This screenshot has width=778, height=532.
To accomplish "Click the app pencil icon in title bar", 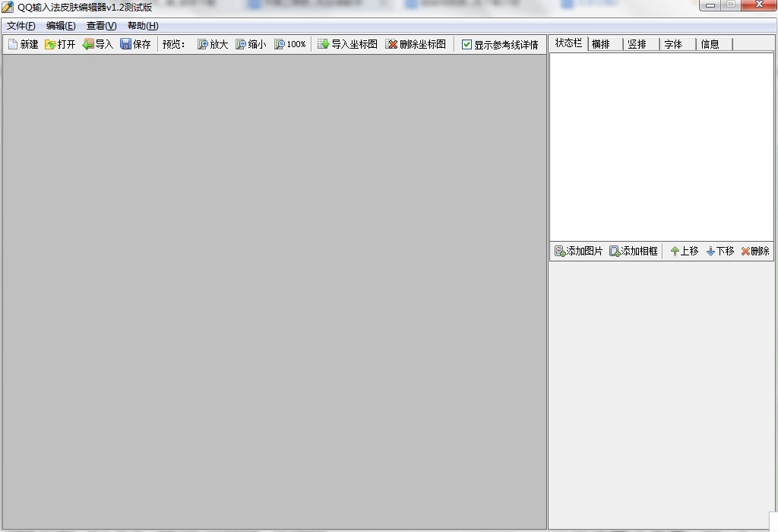I will 8,7.
